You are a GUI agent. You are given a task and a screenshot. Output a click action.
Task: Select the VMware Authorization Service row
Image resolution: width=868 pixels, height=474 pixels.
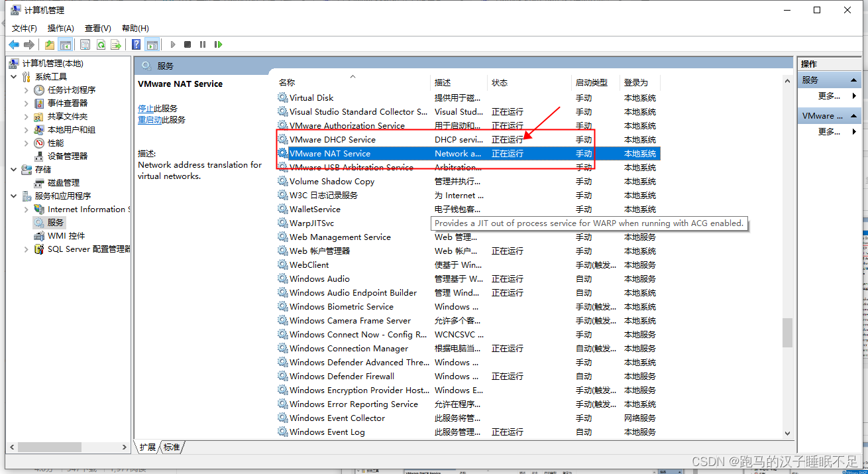[468, 125]
